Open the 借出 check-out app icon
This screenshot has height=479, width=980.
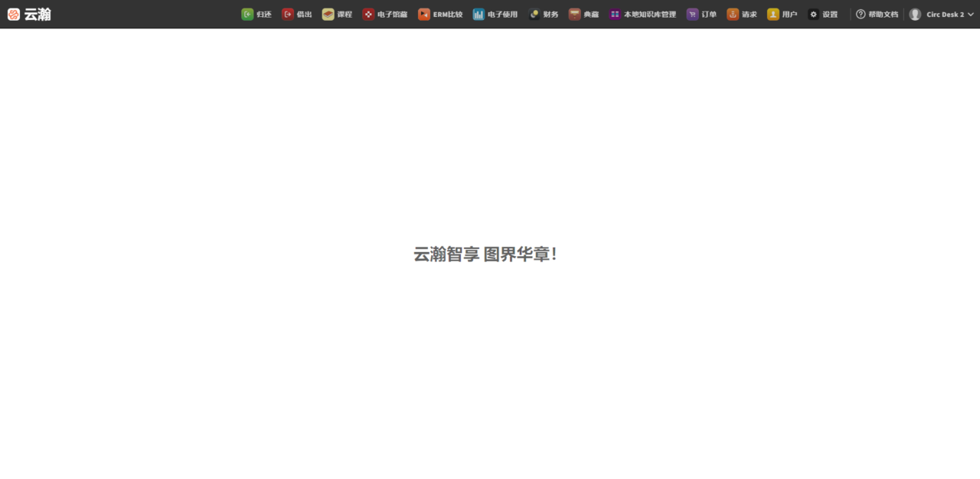click(288, 14)
